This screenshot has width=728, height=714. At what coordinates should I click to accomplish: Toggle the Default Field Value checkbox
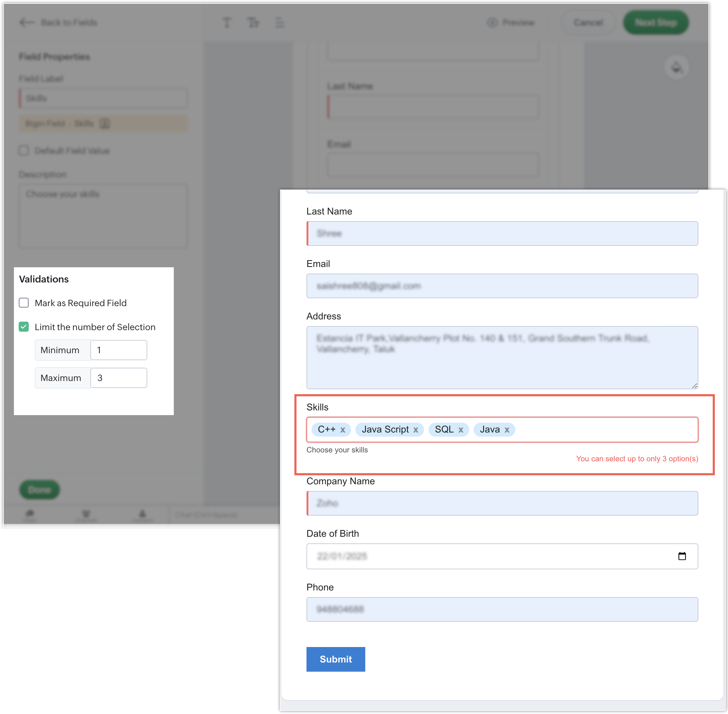click(24, 150)
